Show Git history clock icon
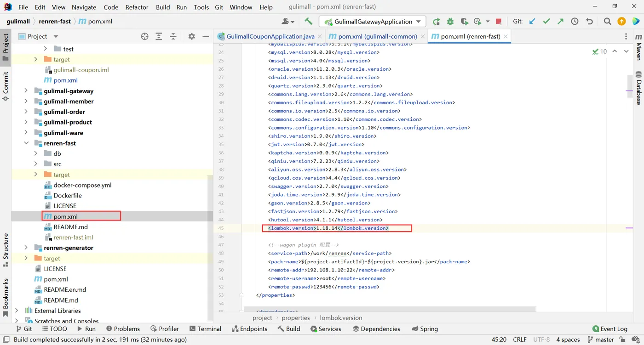The image size is (644, 345). pos(575,22)
